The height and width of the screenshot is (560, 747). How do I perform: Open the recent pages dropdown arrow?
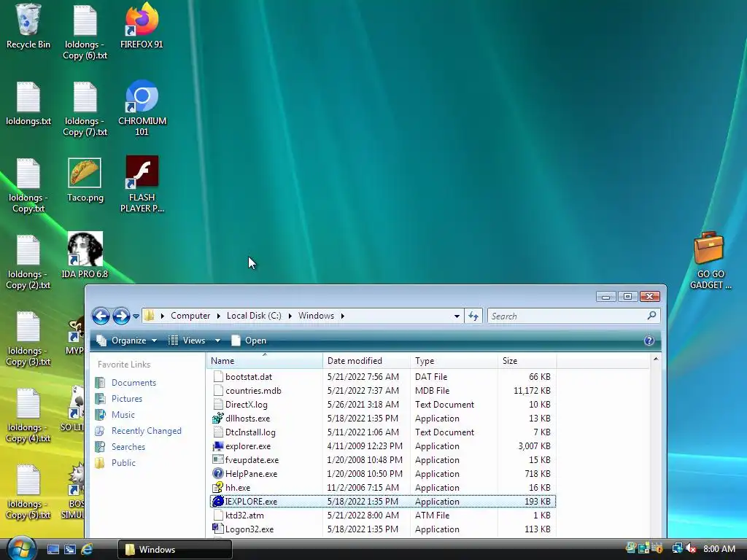click(x=136, y=316)
